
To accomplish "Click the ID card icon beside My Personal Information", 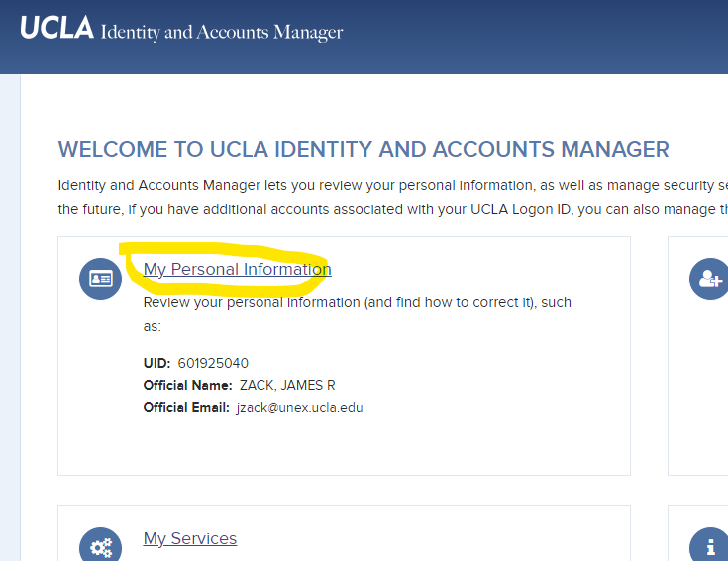I will pyautogui.click(x=100, y=279).
